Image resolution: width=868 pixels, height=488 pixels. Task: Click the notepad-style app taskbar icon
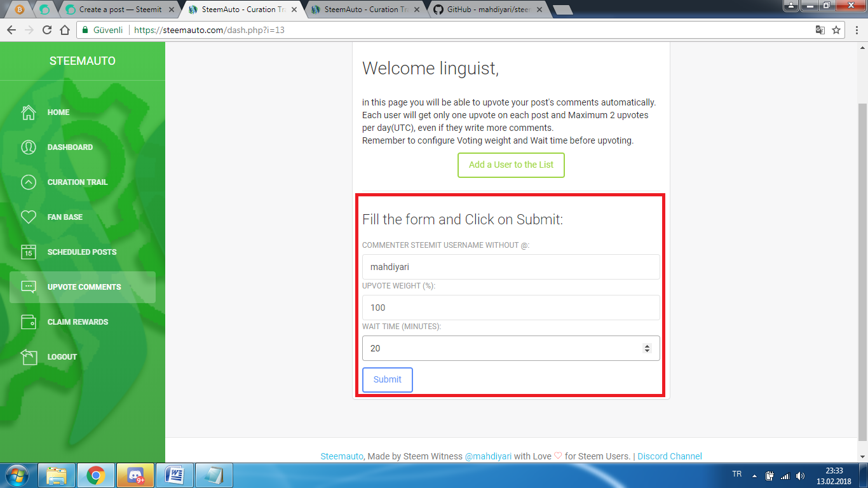click(x=214, y=475)
